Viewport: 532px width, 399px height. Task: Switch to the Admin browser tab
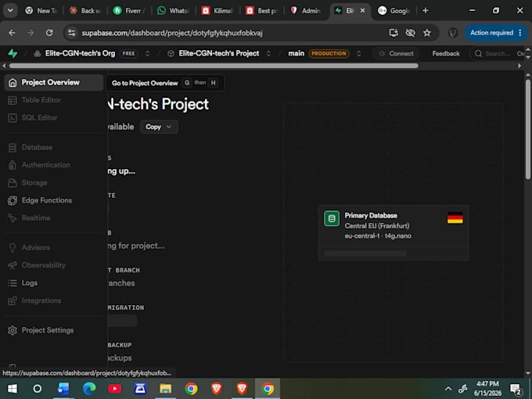306,10
